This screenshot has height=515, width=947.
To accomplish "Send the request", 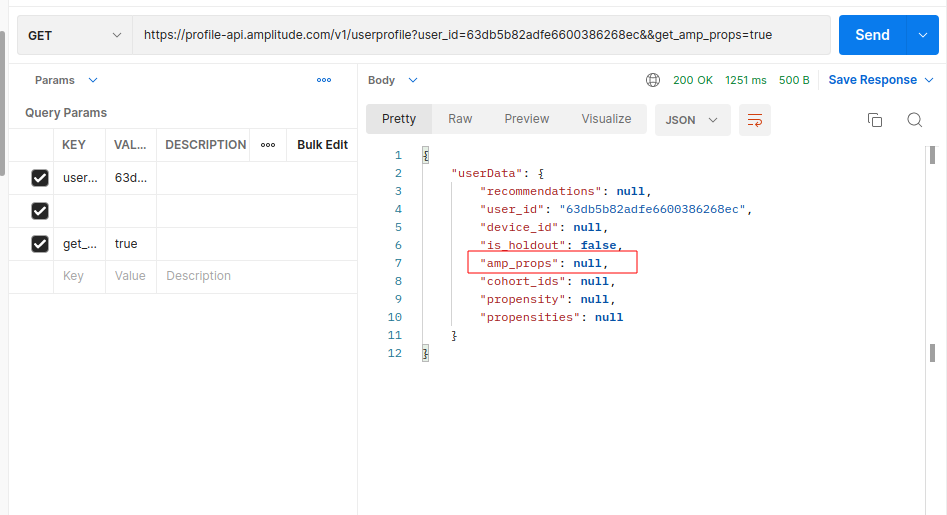I will coord(872,35).
